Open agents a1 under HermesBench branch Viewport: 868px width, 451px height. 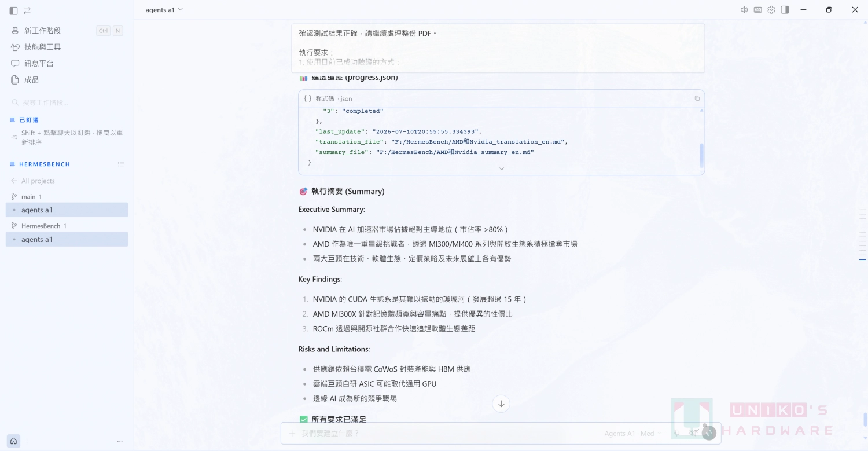[x=67, y=239]
